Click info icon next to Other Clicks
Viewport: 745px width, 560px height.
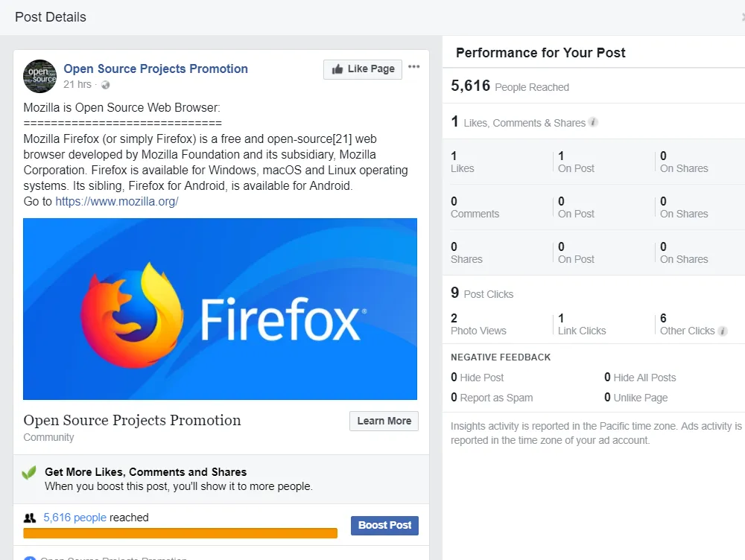point(722,331)
